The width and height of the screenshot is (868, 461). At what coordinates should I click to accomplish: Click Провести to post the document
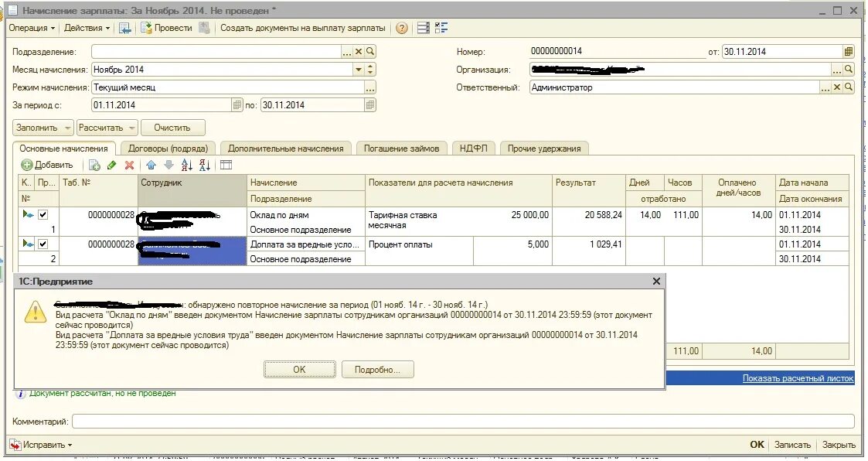tap(167, 28)
